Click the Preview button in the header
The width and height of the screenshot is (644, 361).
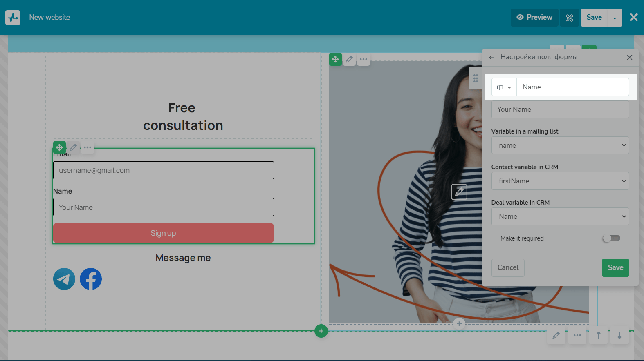(x=534, y=18)
